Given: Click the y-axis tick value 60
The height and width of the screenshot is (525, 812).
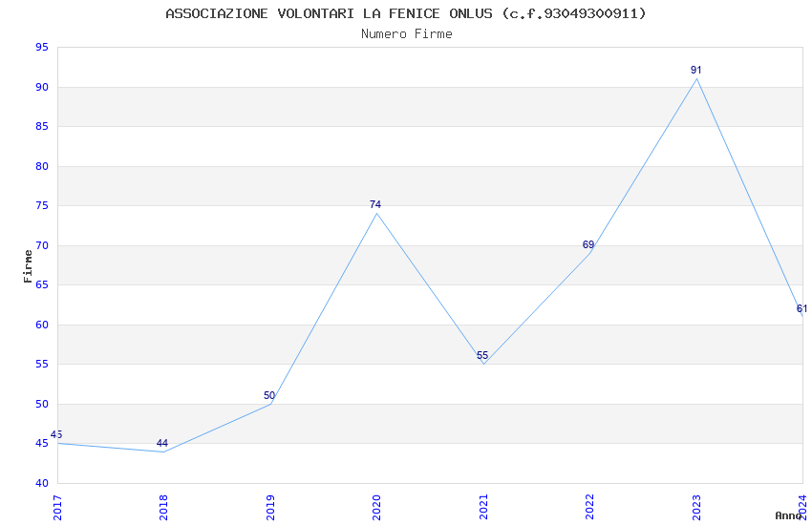Looking at the screenshot, I should click(x=42, y=325).
